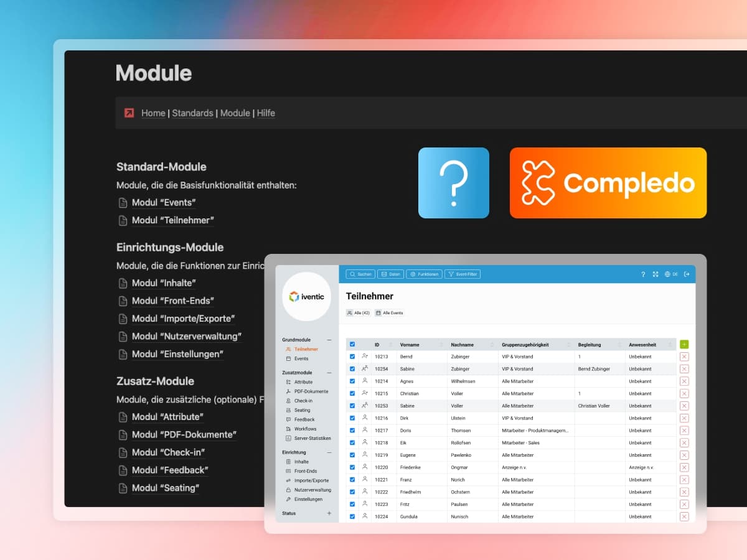Image resolution: width=747 pixels, height=560 pixels.
Task: Open the Modul "Nutzerverwaltung" page link
Action: [x=187, y=337]
